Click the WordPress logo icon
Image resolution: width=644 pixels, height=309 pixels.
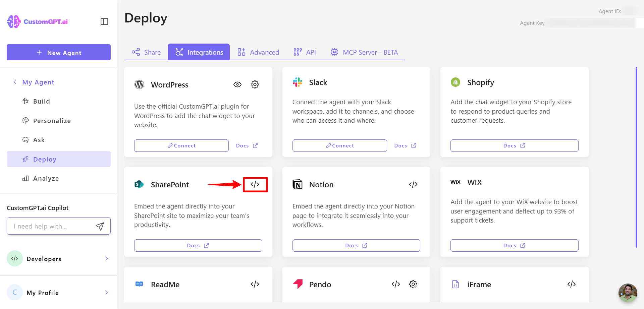point(139,84)
